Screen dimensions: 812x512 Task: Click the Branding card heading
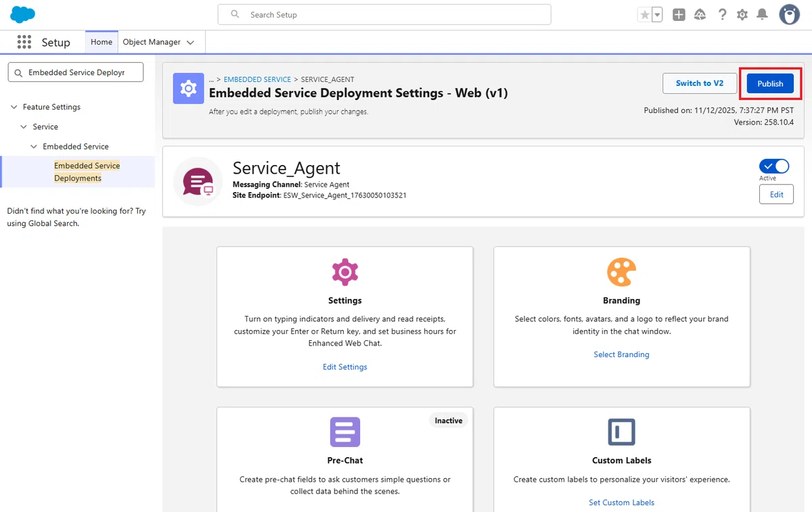coord(621,300)
